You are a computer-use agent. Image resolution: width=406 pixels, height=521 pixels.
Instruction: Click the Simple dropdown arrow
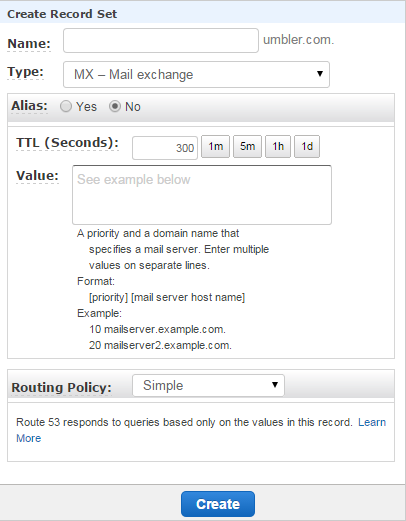(x=275, y=385)
